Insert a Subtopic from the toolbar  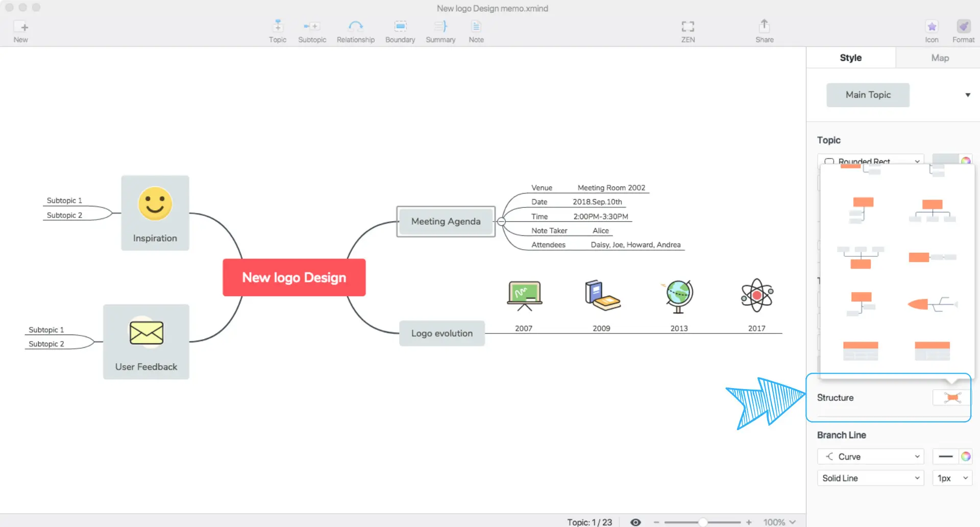tap(312, 32)
